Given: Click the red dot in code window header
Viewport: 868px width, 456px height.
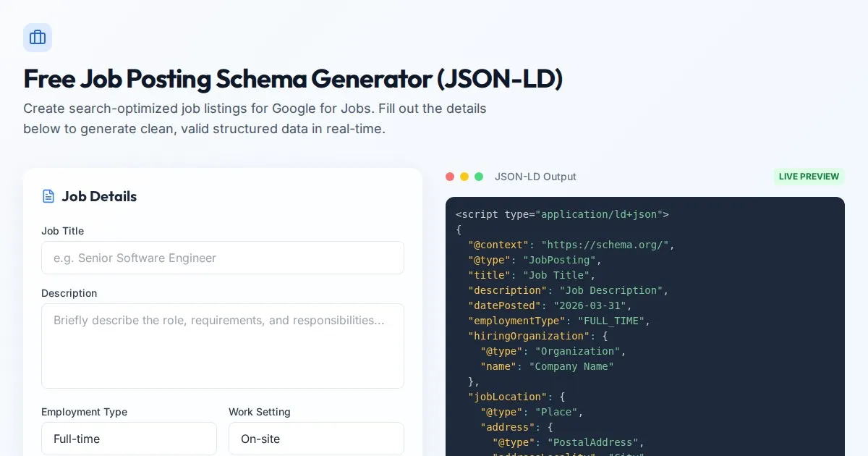Looking at the screenshot, I should pyautogui.click(x=450, y=177).
